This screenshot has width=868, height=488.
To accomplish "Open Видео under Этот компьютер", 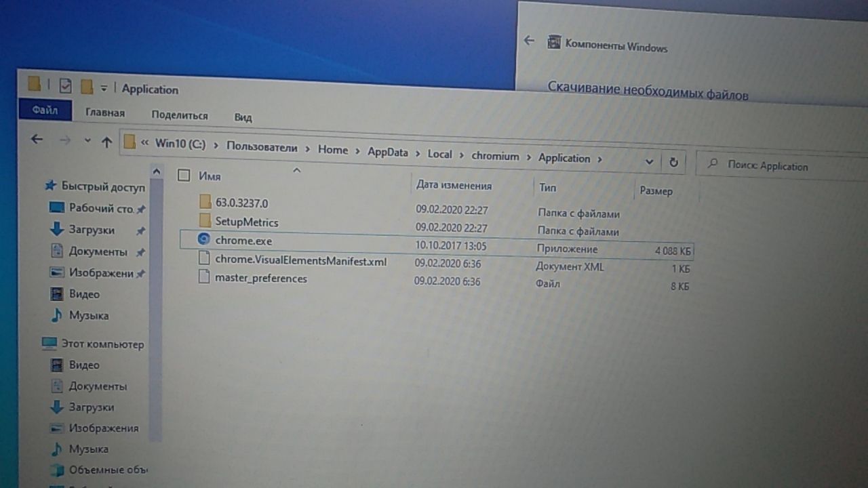I will tap(84, 365).
